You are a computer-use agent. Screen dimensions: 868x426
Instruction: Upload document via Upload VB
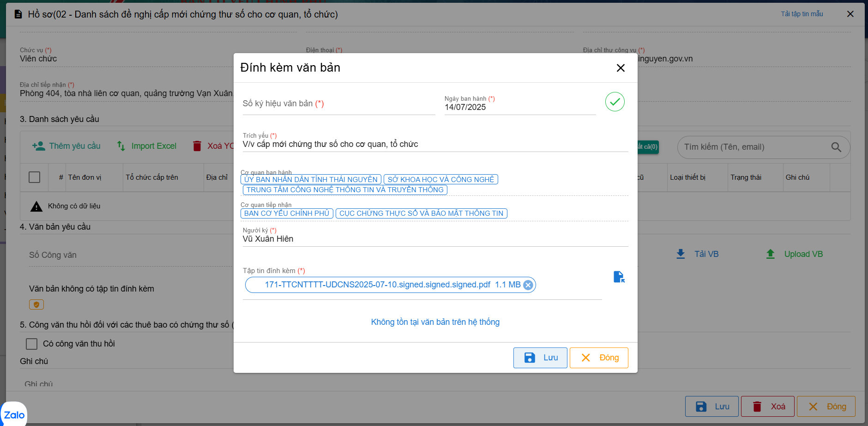click(795, 254)
